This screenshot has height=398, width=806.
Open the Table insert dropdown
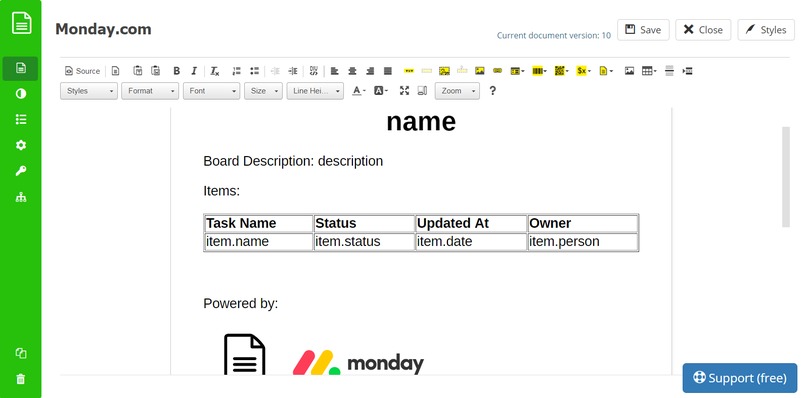point(650,71)
